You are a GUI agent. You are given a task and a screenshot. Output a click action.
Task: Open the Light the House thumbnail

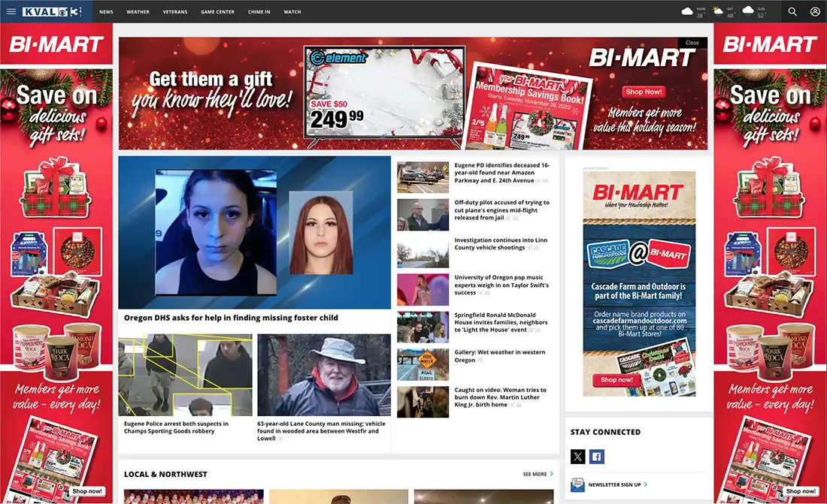pyautogui.click(x=423, y=327)
